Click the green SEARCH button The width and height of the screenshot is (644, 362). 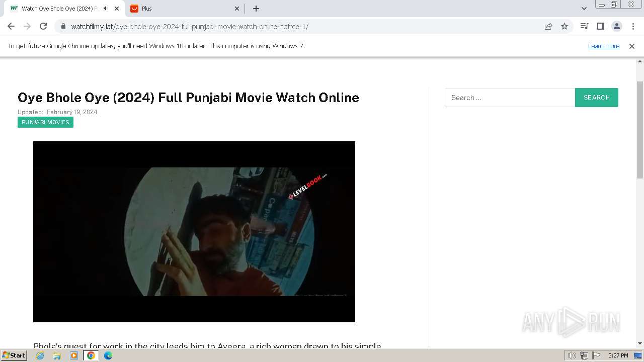(597, 98)
